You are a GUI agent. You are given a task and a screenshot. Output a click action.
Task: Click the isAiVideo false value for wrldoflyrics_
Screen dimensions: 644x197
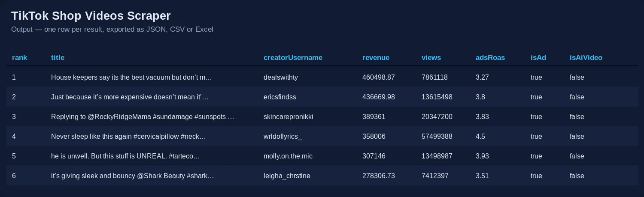[x=577, y=137]
